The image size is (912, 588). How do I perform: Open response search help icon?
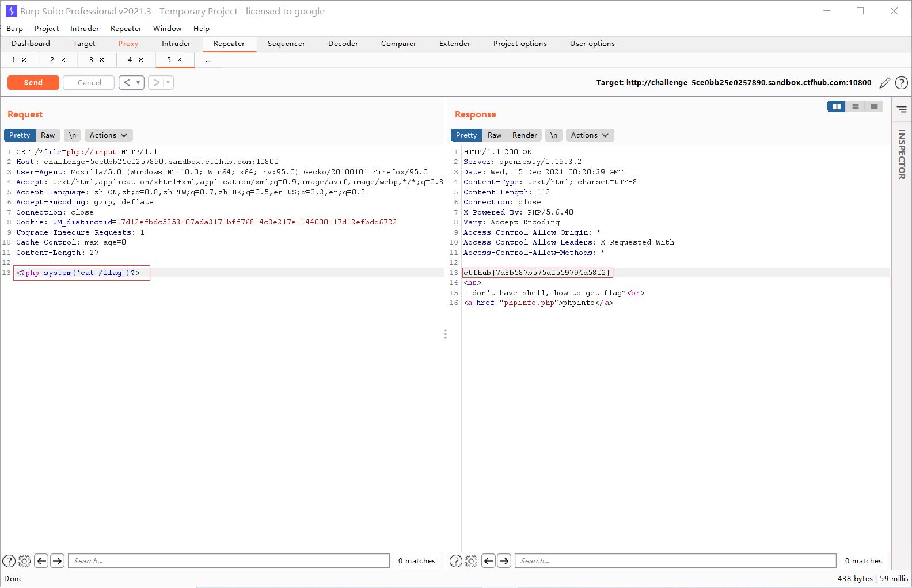point(455,561)
